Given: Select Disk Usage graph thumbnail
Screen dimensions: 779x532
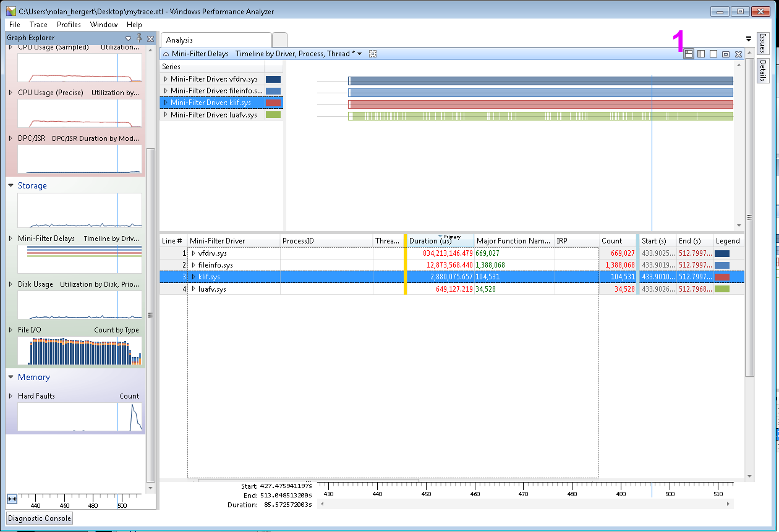Looking at the screenshot, I should pos(80,305).
